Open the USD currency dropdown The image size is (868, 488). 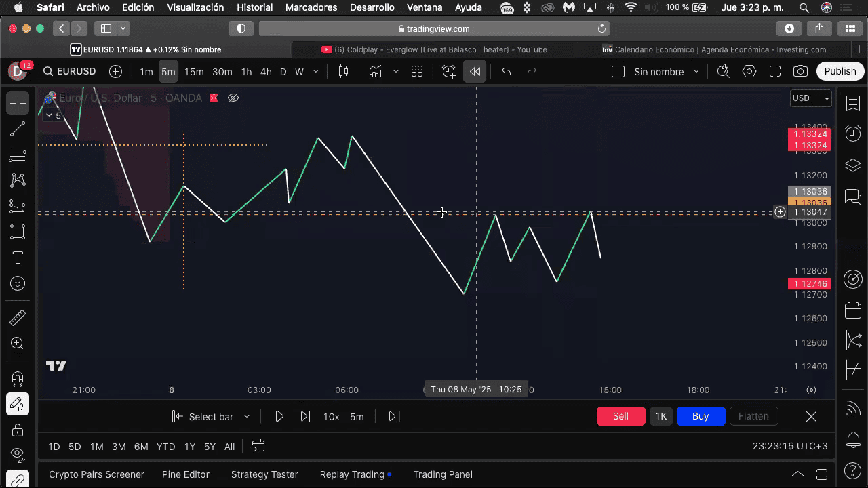pyautogui.click(x=810, y=98)
